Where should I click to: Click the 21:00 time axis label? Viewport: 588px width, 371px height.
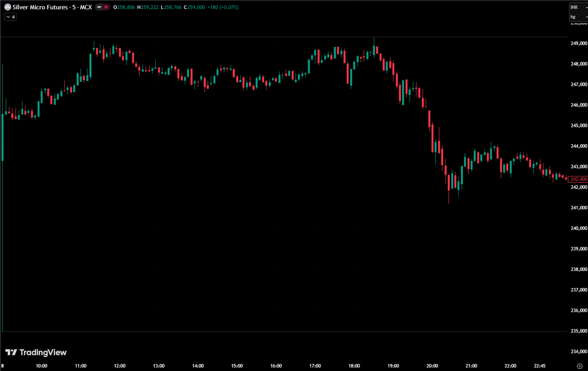pos(471,366)
